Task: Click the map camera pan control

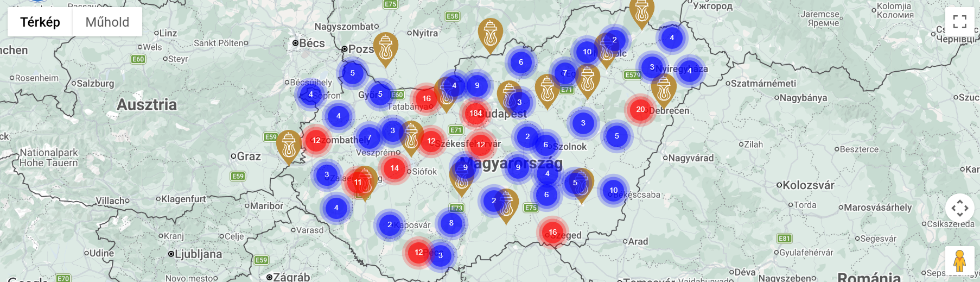Action: pos(960,208)
